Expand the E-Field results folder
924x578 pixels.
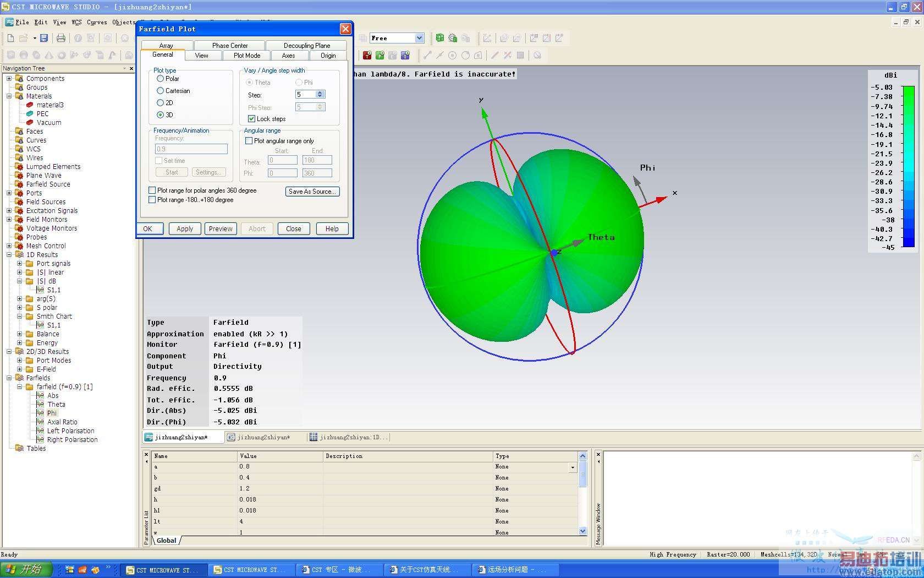coord(19,369)
